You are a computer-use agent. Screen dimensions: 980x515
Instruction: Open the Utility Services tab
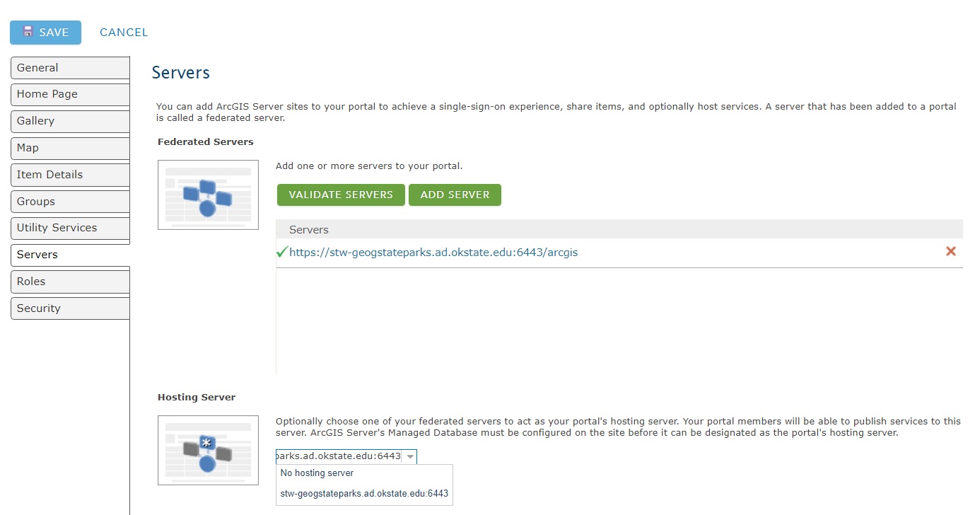point(70,228)
